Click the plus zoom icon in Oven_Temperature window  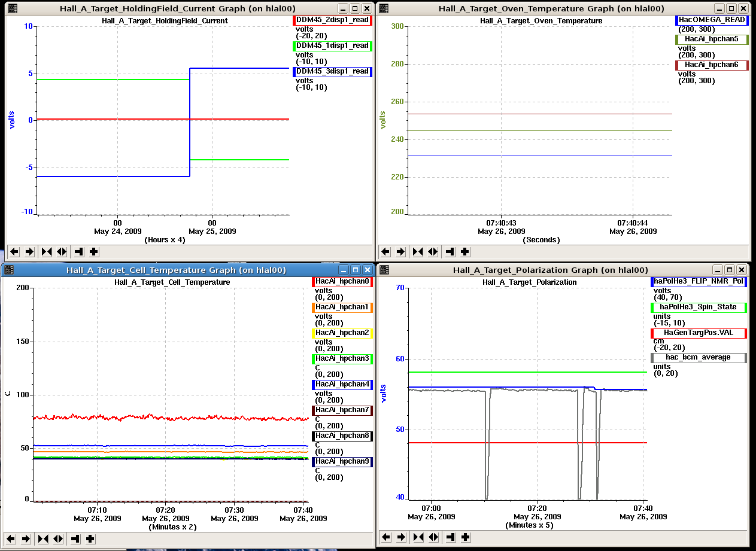[465, 252]
